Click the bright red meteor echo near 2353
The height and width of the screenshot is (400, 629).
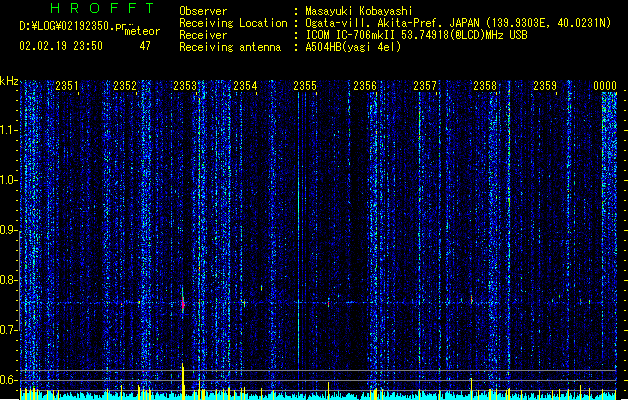(x=183, y=303)
